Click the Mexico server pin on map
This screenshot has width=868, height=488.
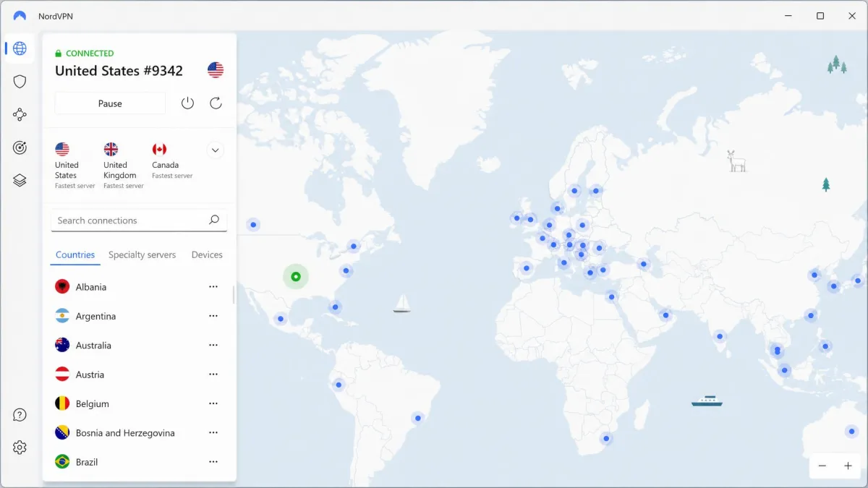(x=280, y=318)
